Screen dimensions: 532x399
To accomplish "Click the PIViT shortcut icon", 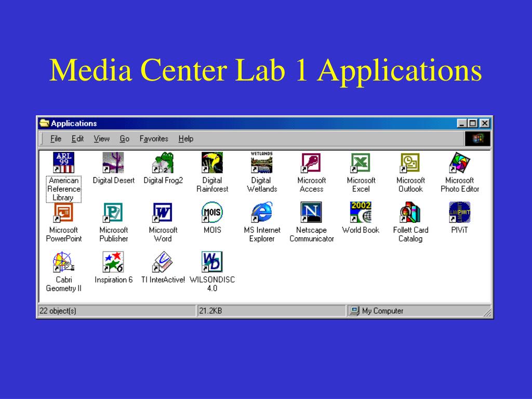I will (x=460, y=212).
